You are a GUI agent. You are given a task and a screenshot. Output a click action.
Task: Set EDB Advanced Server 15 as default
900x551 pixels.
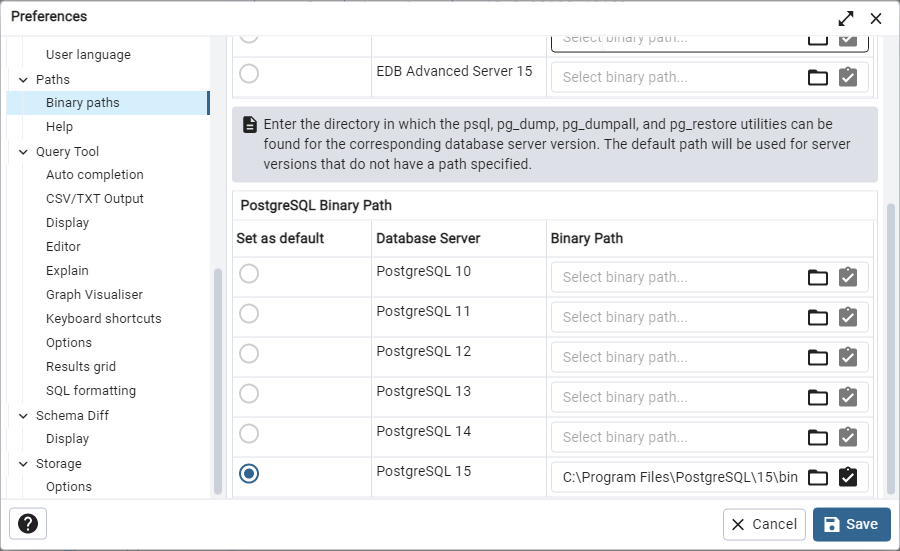point(249,73)
